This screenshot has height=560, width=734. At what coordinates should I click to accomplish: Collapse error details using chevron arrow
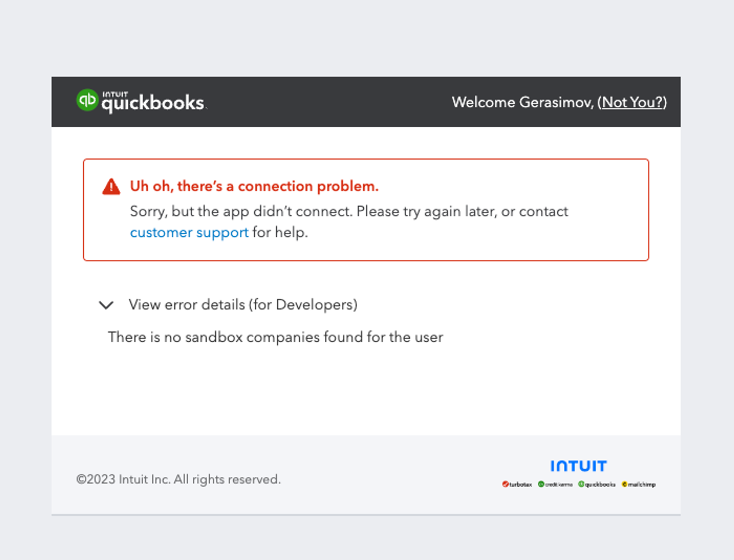106,305
